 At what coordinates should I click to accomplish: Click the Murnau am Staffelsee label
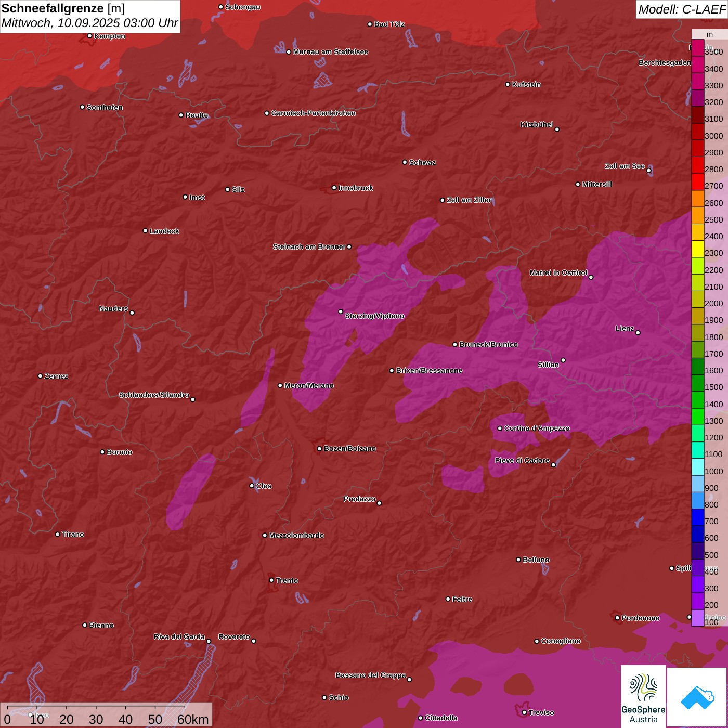pos(330,51)
